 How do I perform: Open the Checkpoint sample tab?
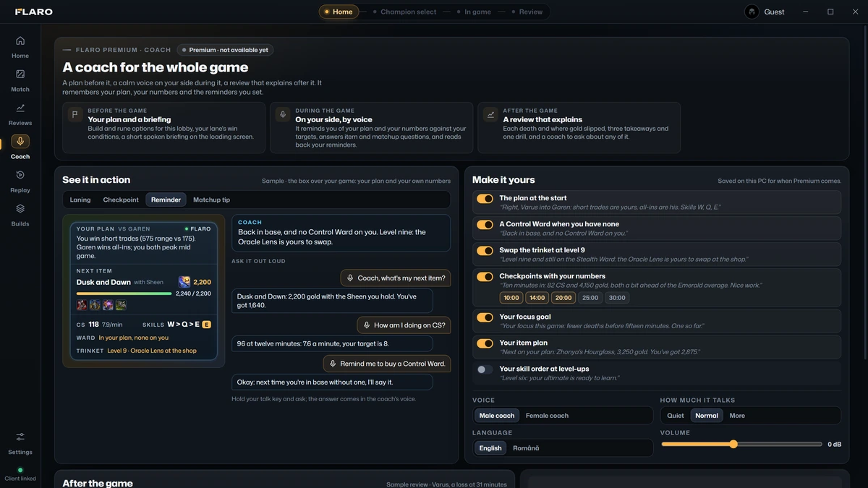121,200
